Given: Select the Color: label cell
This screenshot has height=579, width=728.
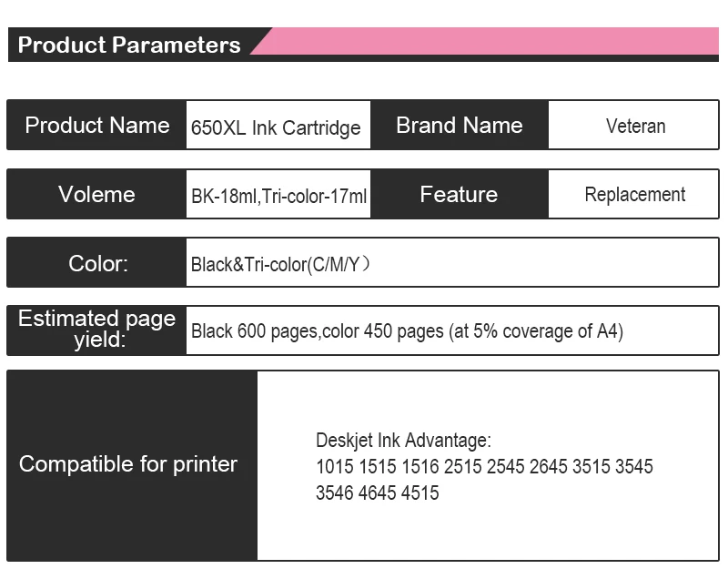Looking at the screenshot, I should coord(96,263).
